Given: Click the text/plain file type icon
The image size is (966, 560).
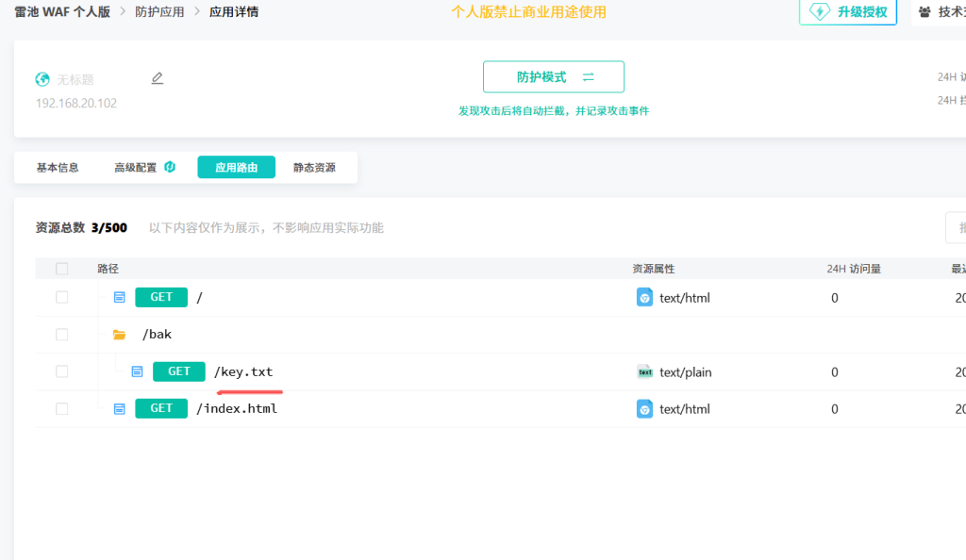Looking at the screenshot, I should click(x=644, y=371).
